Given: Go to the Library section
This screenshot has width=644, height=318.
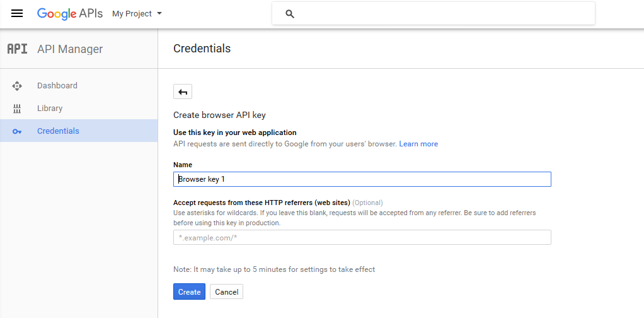Looking at the screenshot, I should [x=50, y=109].
